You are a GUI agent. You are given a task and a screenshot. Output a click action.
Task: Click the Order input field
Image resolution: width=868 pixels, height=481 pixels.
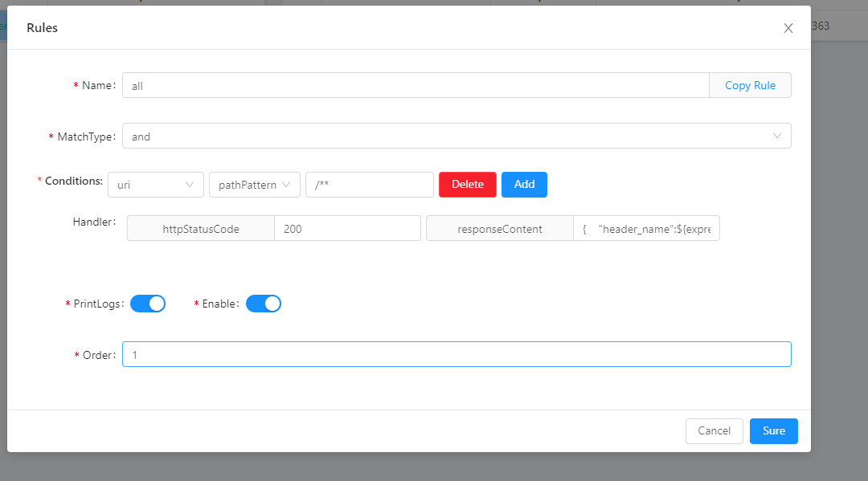pyautogui.click(x=457, y=354)
